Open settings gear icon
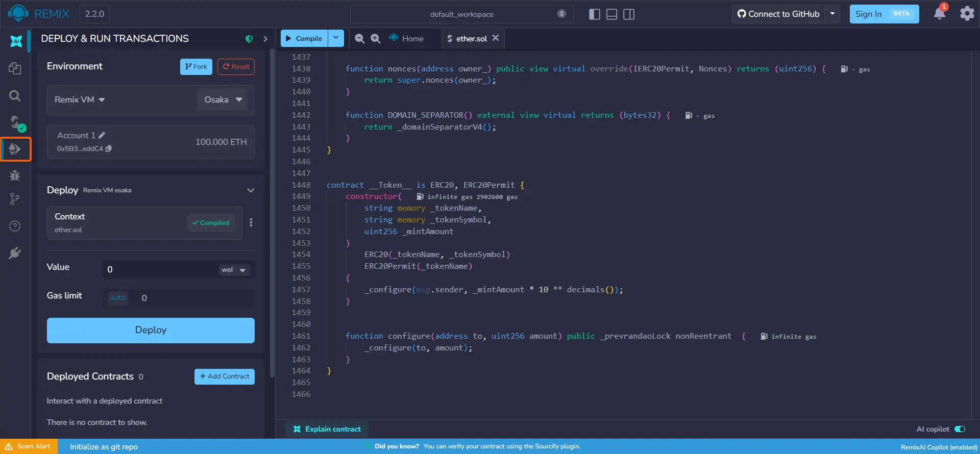This screenshot has width=980, height=454. 967,13
